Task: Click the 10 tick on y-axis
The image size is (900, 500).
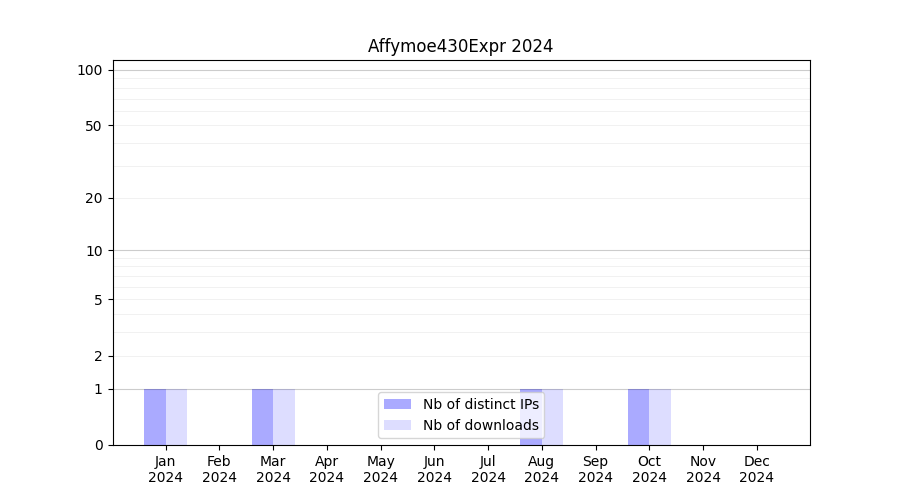Action: coord(93,251)
